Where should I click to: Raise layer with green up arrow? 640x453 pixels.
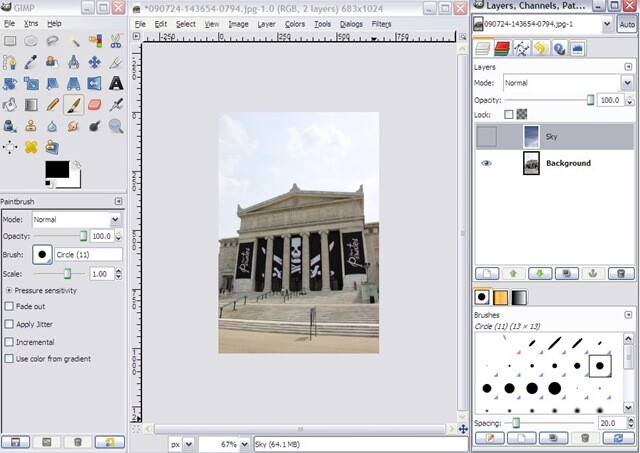pyautogui.click(x=513, y=273)
